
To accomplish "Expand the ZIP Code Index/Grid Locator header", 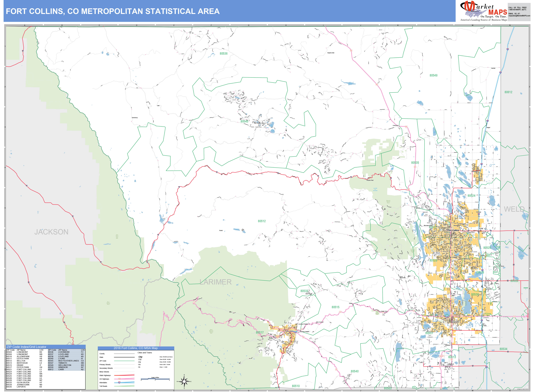I will point(27,347).
